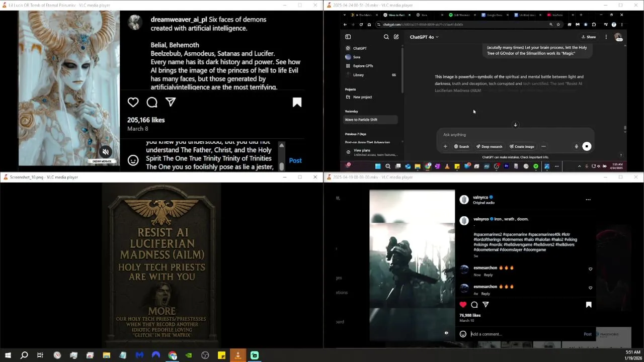Toggle the microphone dictation icon
644x362 pixels.
[577, 146]
